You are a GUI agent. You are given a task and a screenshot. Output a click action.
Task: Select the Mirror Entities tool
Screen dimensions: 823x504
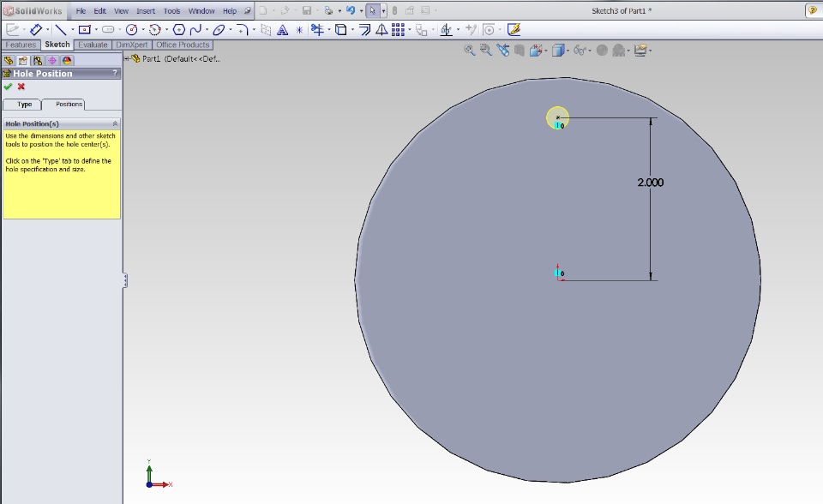tap(381, 30)
